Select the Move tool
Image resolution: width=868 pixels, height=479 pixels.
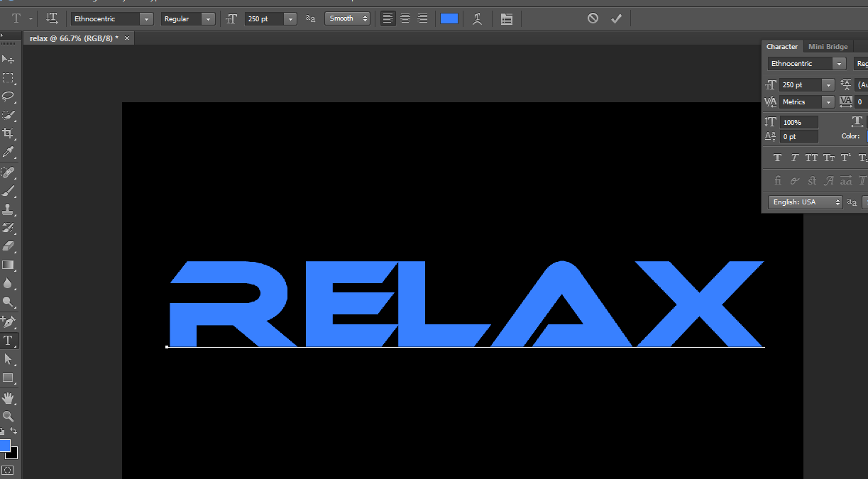tap(9, 59)
